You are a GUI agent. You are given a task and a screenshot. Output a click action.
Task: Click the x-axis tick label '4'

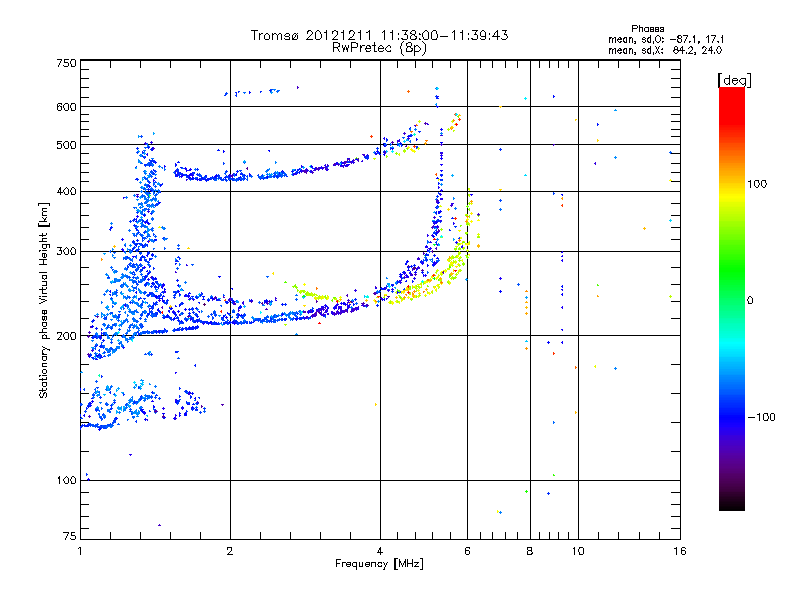[380, 551]
